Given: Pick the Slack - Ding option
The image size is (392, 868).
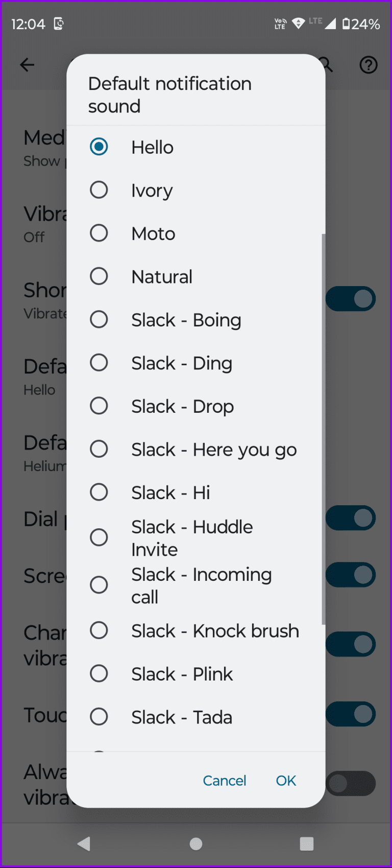Looking at the screenshot, I should pos(99,362).
